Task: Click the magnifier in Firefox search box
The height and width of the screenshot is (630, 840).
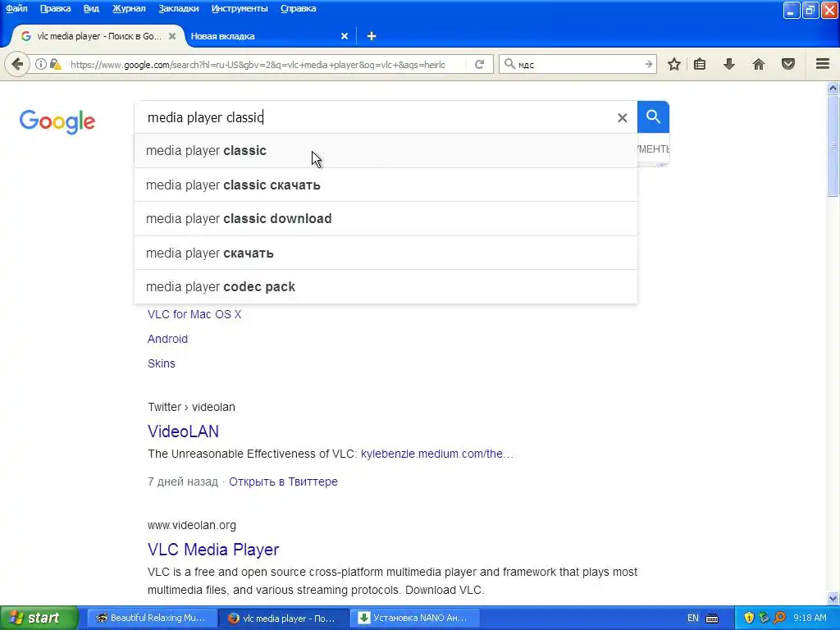Action: [509, 64]
